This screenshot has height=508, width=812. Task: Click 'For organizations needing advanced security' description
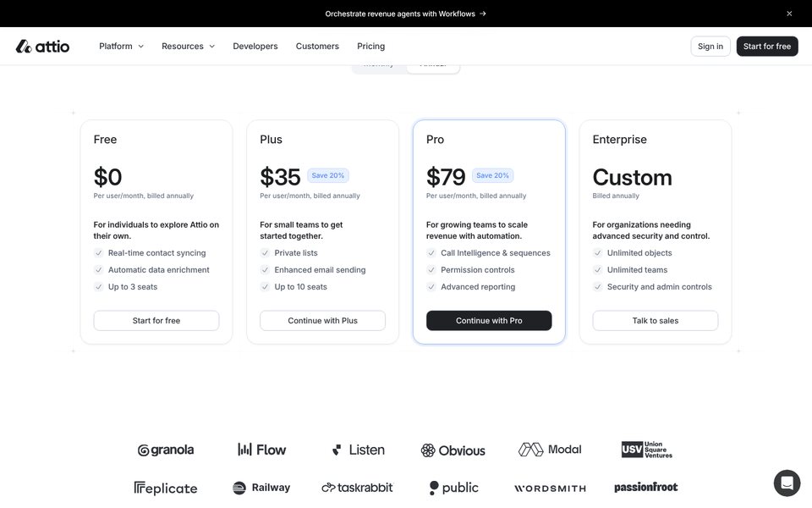tap(651, 230)
